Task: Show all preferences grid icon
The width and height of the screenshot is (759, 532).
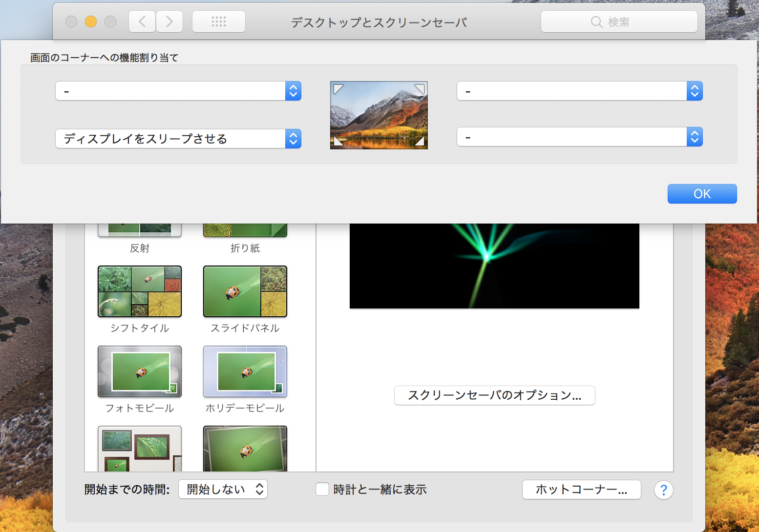Action: point(219,21)
